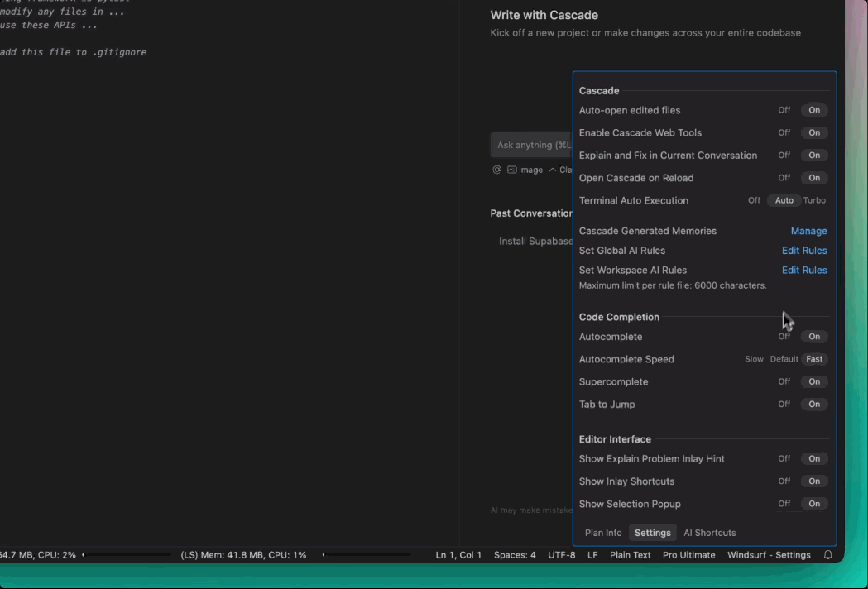Click the Code Completion section heading

[x=619, y=317]
